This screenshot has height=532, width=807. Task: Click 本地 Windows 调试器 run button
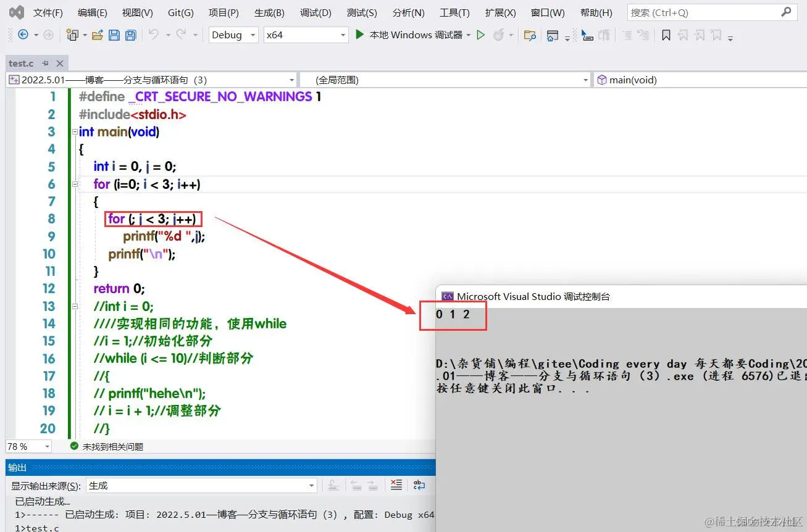(409, 35)
